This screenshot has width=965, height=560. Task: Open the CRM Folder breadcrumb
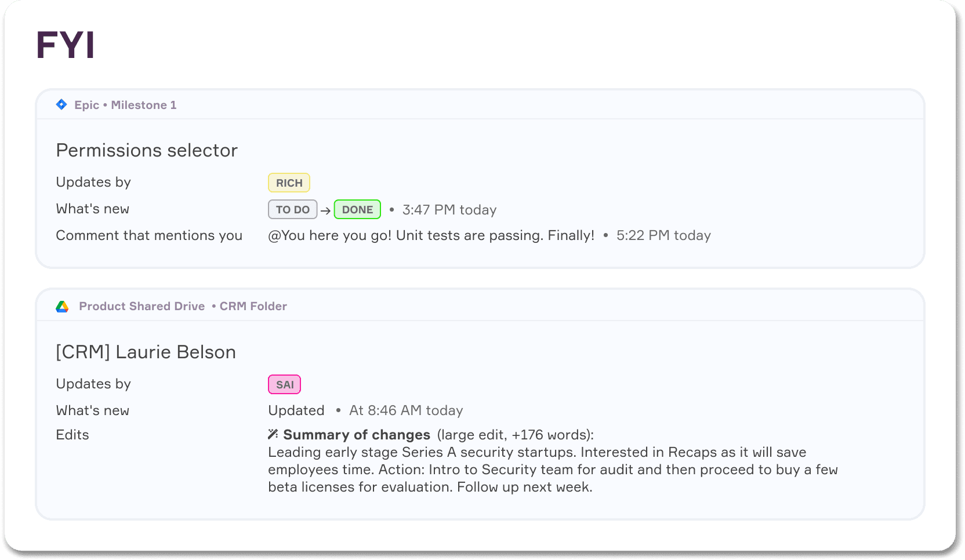tap(253, 306)
